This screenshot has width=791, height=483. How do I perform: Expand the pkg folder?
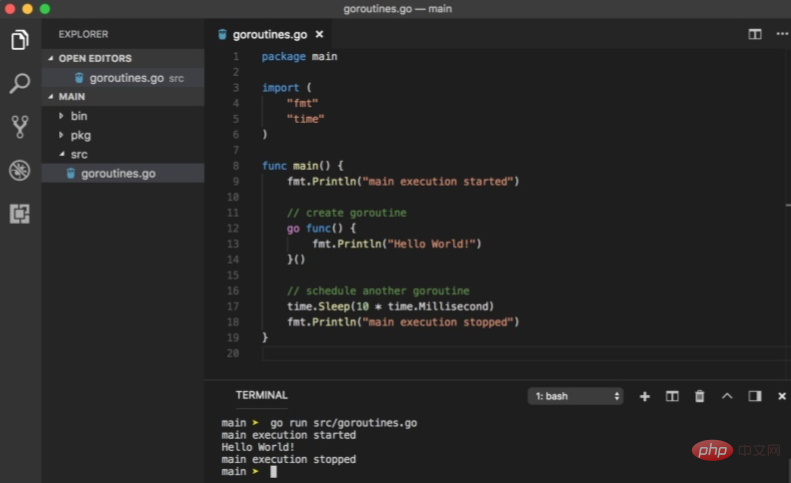point(80,135)
